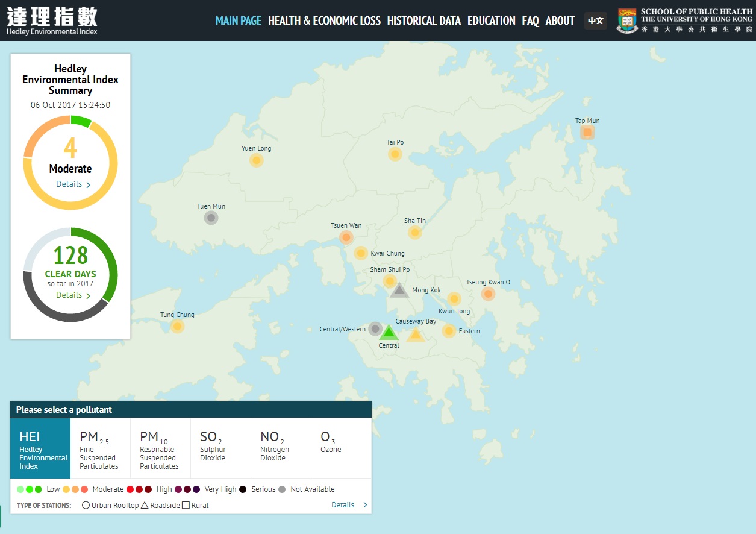Go to Health & Economic Loss page
The width and height of the screenshot is (756, 534).
click(x=324, y=20)
